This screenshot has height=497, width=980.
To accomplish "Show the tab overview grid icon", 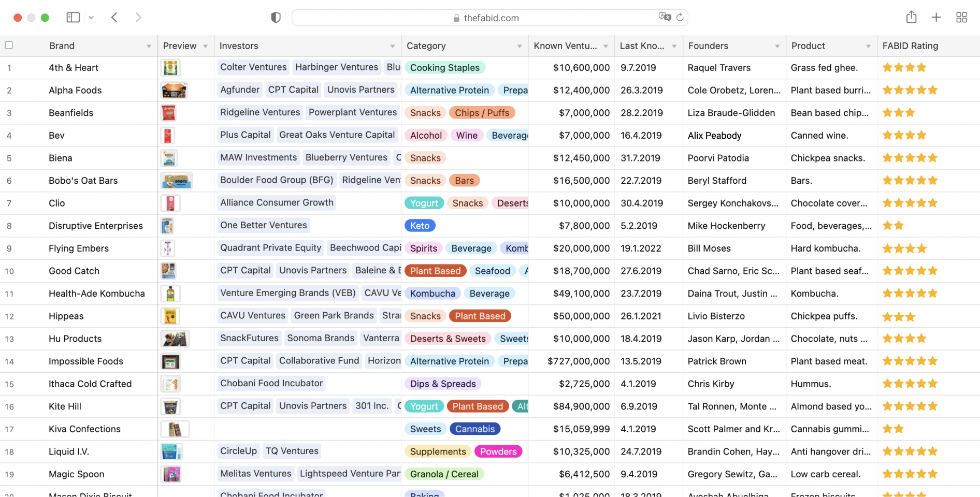I will point(961,18).
